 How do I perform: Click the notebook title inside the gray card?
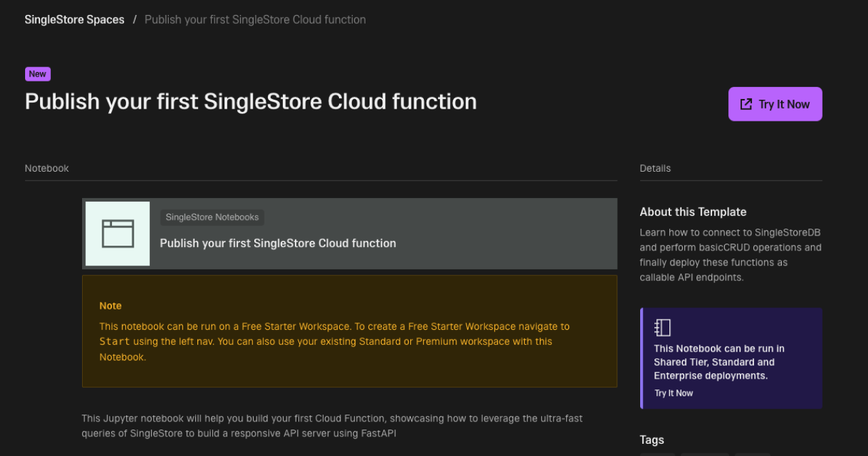[x=277, y=243]
